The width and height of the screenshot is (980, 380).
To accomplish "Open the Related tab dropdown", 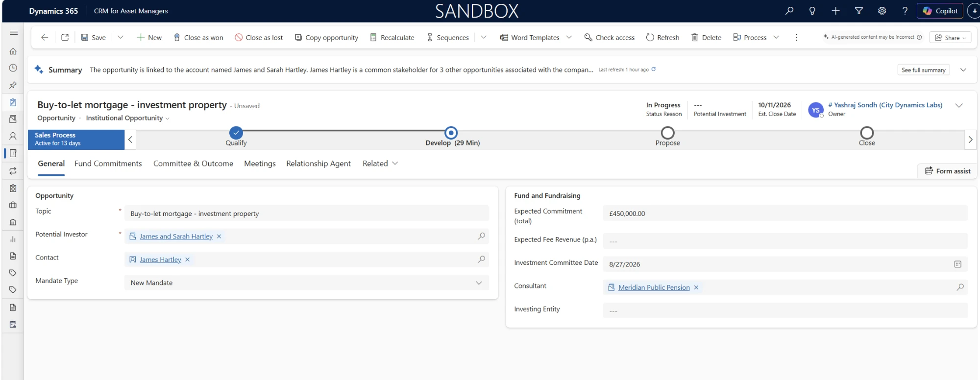I will point(380,164).
